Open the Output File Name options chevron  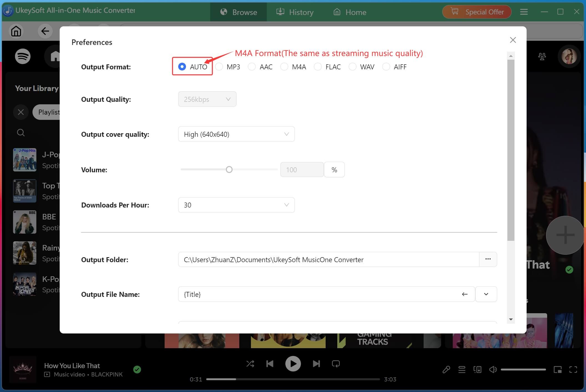486,294
